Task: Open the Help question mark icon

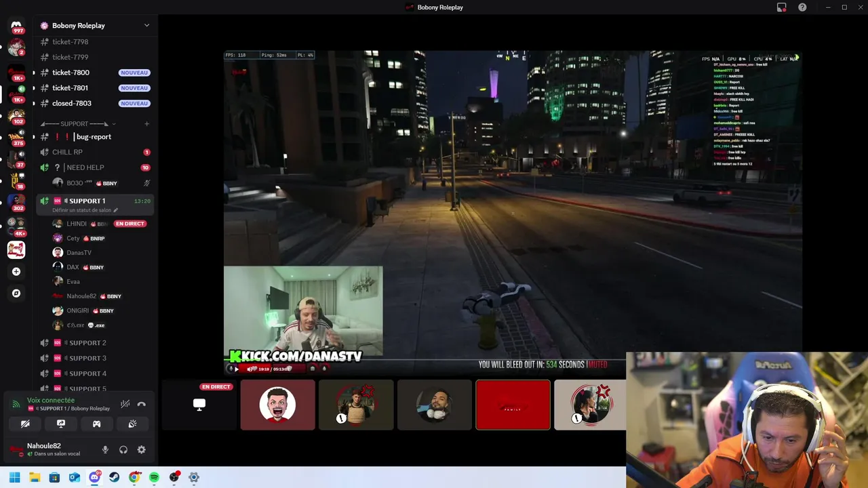Action: 802,7
